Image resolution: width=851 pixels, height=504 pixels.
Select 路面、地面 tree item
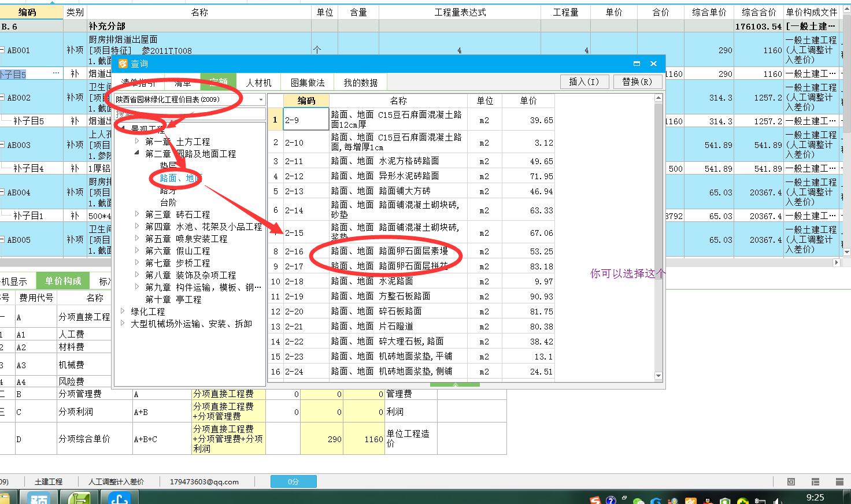tap(180, 178)
